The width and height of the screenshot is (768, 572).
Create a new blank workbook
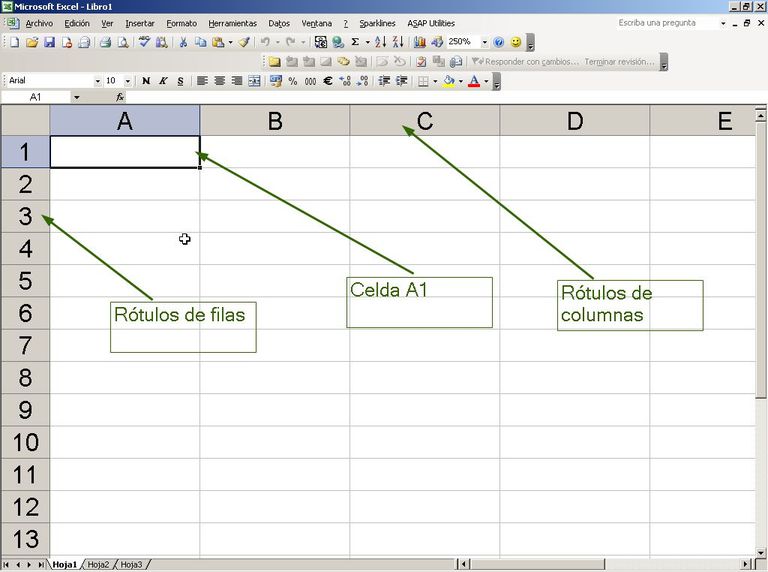[15, 42]
